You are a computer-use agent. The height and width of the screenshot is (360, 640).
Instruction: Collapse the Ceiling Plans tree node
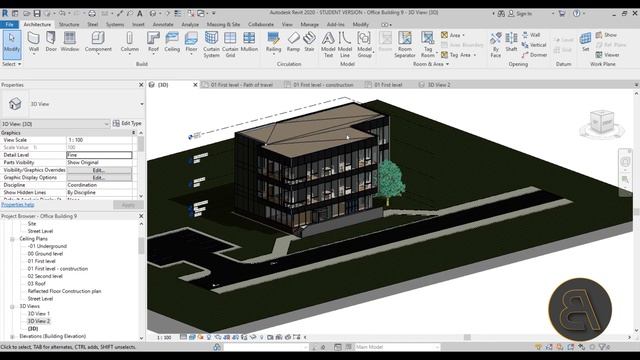(x=12, y=239)
